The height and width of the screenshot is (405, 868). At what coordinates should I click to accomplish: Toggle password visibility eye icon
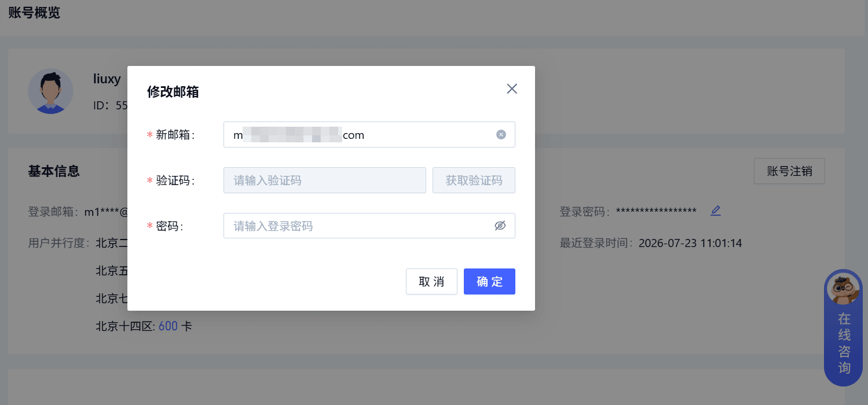pos(500,226)
